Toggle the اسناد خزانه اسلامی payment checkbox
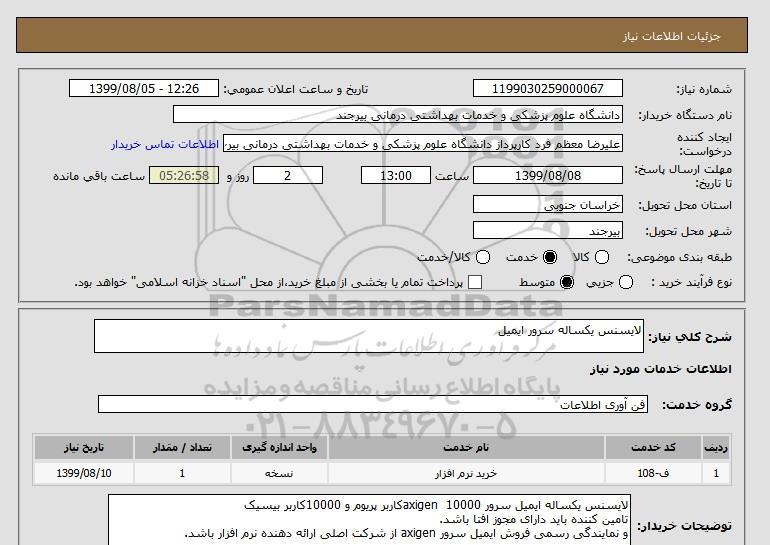The width and height of the screenshot is (770, 545). [475, 282]
